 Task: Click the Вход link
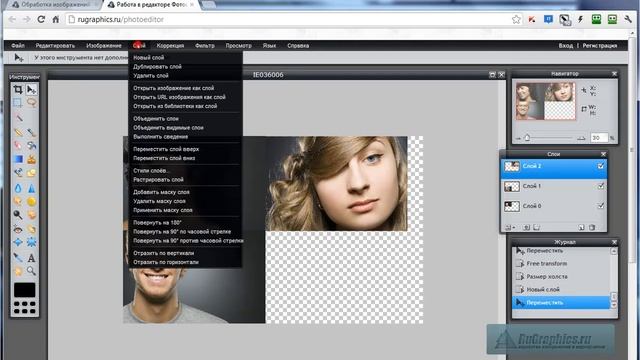[x=566, y=46]
